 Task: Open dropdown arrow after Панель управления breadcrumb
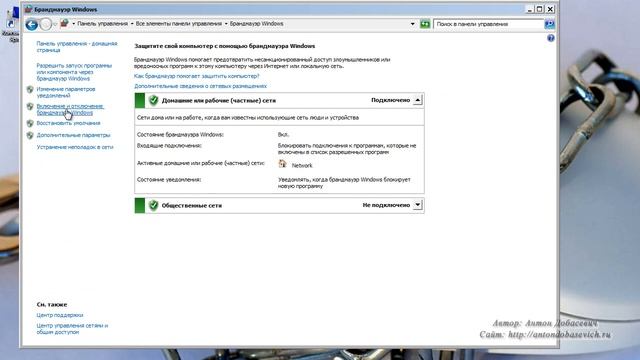132,24
